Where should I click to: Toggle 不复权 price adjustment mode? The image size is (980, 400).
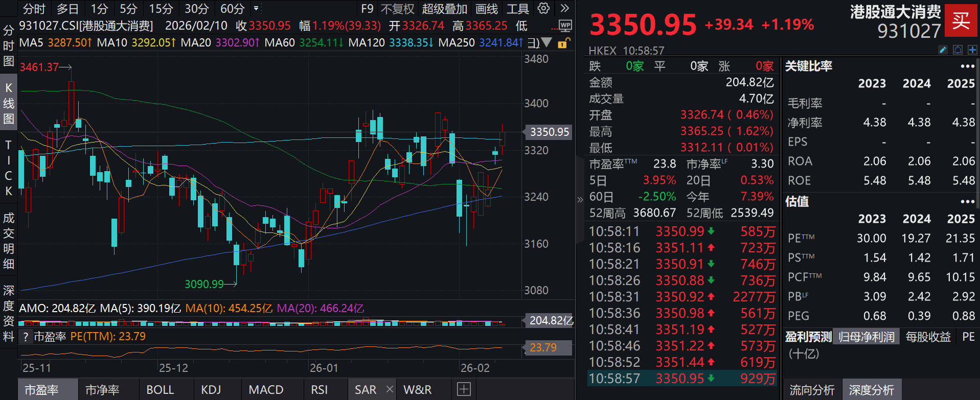(x=397, y=9)
